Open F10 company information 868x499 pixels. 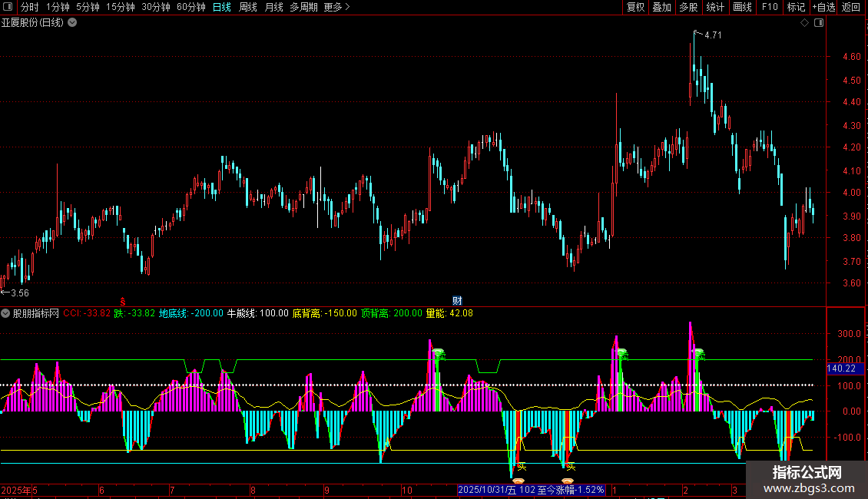[770, 7]
